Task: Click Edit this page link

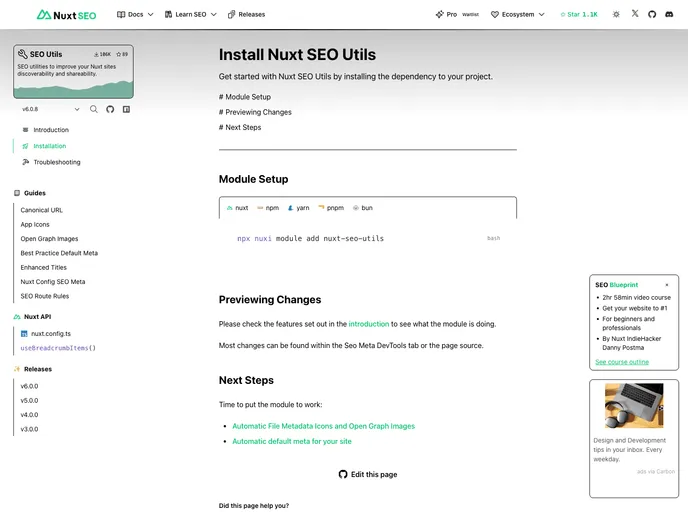Action: (368, 474)
